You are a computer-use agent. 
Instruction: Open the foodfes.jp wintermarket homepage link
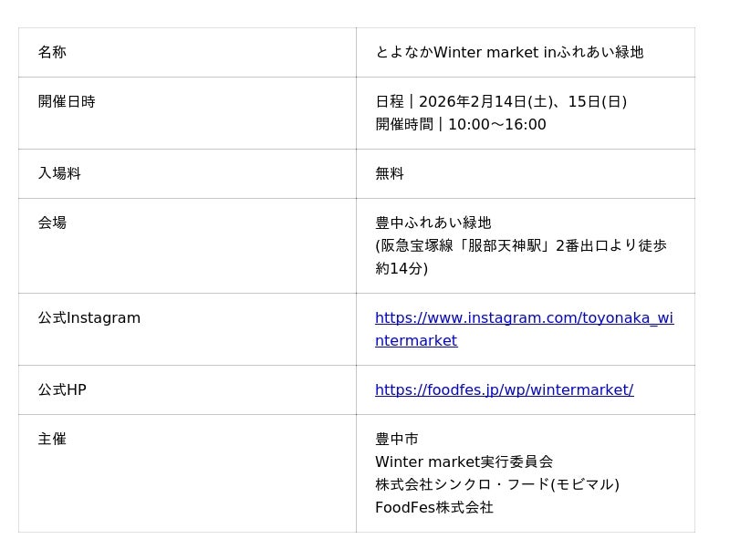tap(504, 390)
